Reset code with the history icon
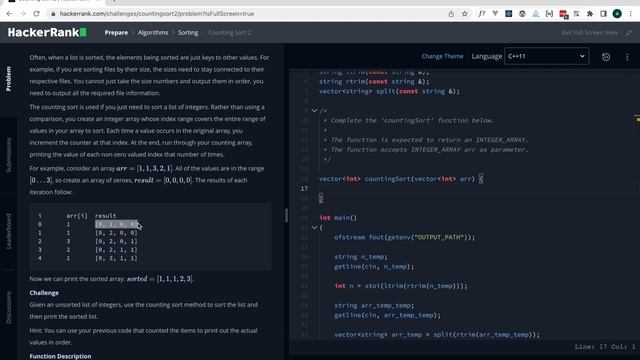Screen dimensions: 640x360 click(x=606, y=57)
